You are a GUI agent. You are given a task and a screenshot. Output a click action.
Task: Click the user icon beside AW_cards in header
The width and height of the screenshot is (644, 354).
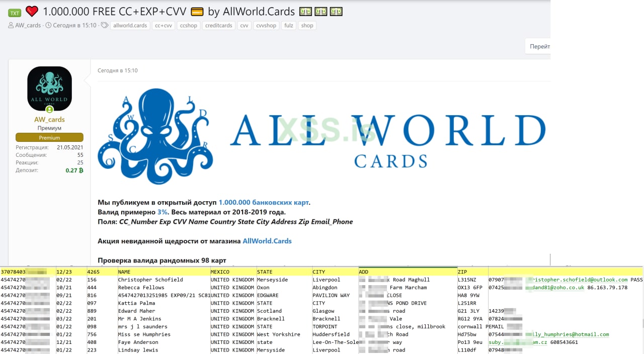click(11, 26)
